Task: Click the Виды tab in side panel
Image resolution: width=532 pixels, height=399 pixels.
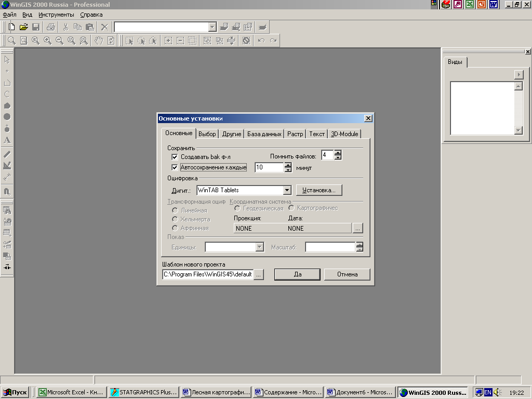Action: (x=455, y=62)
